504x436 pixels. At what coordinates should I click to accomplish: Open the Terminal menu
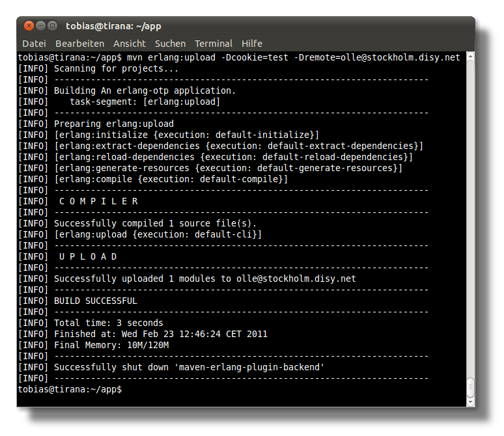click(214, 44)
